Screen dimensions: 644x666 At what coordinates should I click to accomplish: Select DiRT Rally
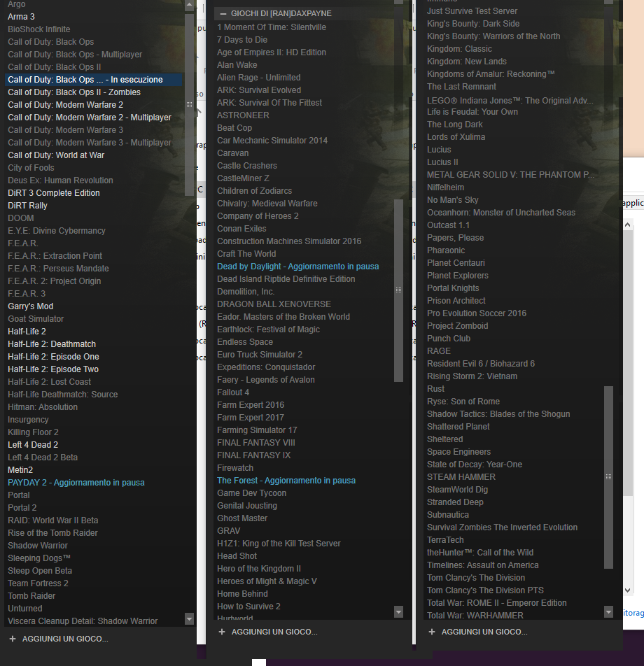pos(27,206)
